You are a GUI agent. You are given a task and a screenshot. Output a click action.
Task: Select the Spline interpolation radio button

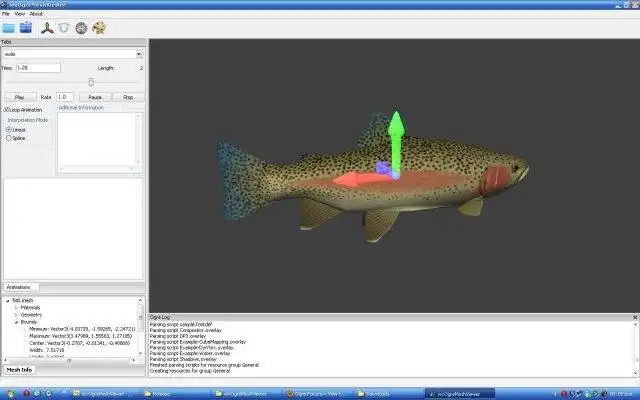(9, 138)
